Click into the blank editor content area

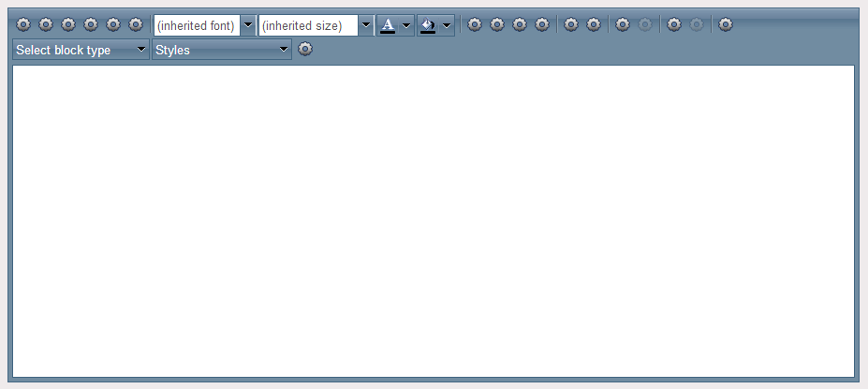[434, 221]
